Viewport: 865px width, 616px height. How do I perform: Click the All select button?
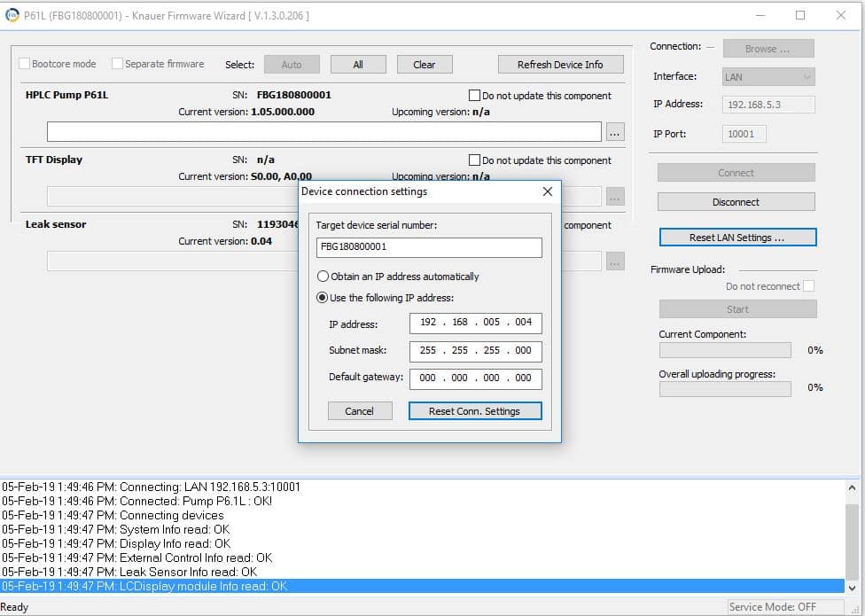pyautogui.click(x=358, y=65)
